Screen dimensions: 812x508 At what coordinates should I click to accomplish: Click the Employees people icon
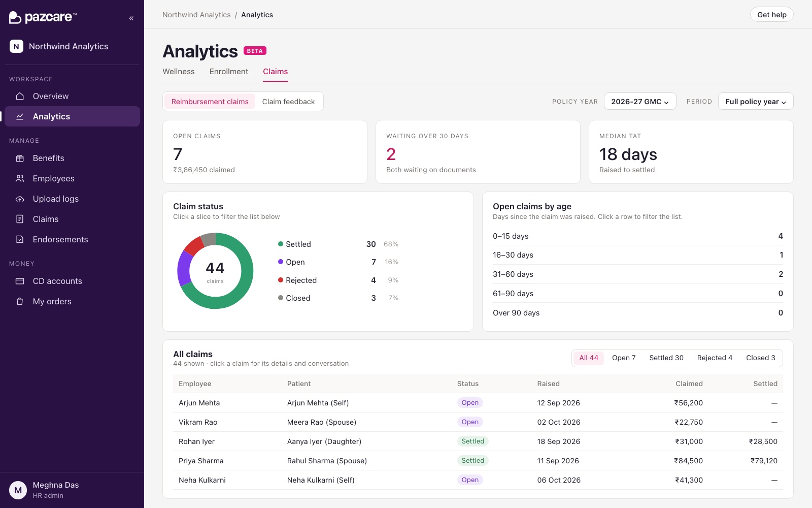pos(20,178)
